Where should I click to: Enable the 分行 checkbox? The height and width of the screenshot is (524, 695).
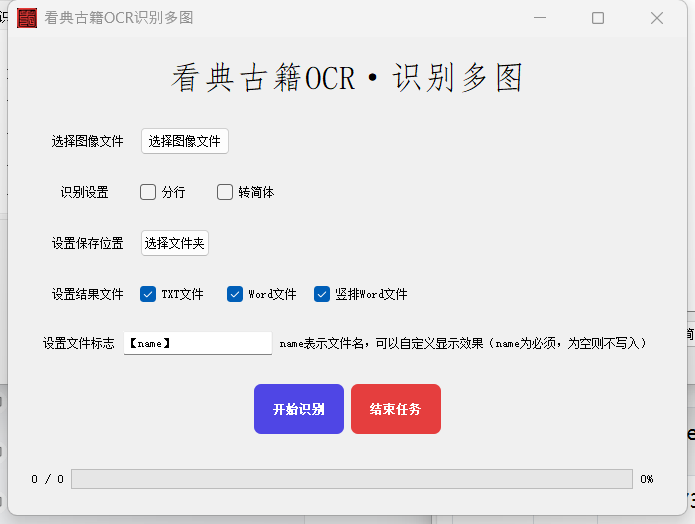pyautogui.click(x=148, y=192)
